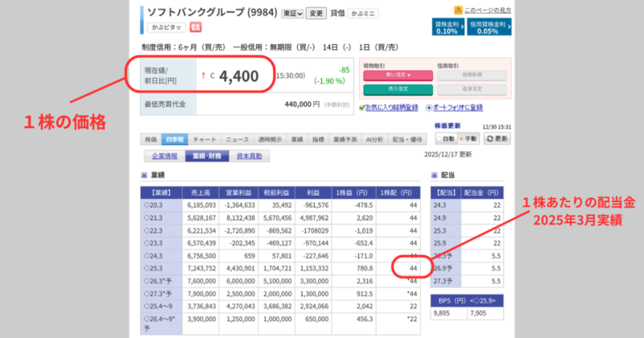Open the 企業情報 sub-tab
The height and width of the screenshot is (338, 644).
coord(162,156)
